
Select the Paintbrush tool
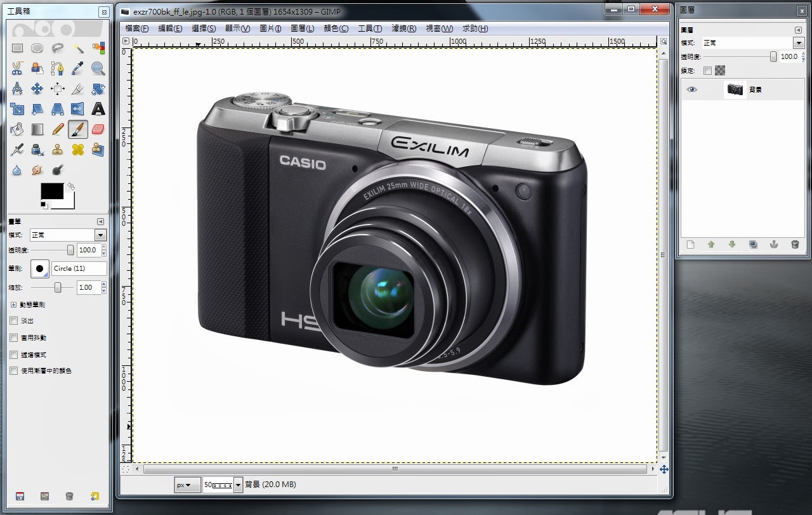(x=78, y=129)
